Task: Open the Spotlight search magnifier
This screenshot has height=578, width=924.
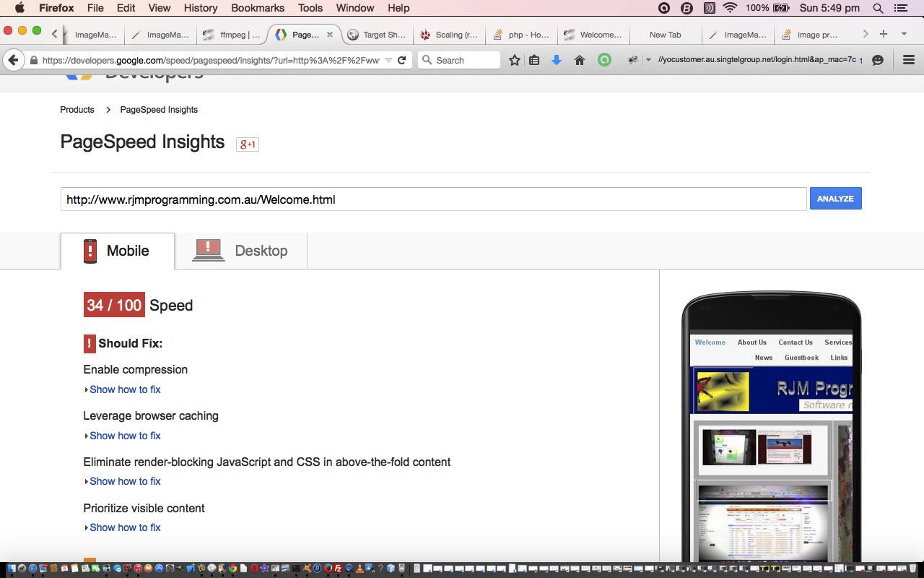Action: click(878, 8)
